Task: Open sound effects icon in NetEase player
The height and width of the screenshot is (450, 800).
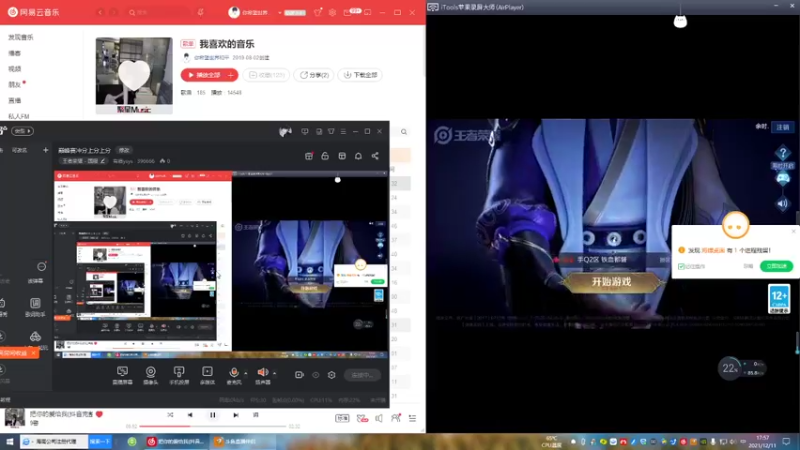Action: coord(362,418)
